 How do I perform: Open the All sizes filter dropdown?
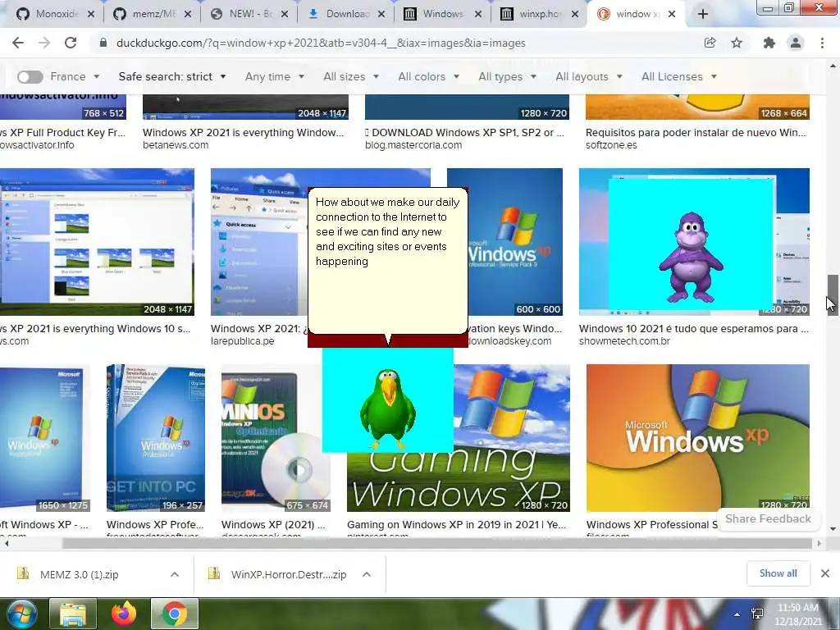click(x=351, y=76)
